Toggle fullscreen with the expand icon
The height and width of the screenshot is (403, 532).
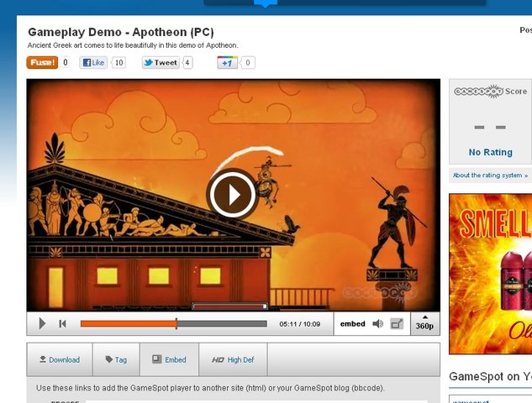tap(397, 324)
